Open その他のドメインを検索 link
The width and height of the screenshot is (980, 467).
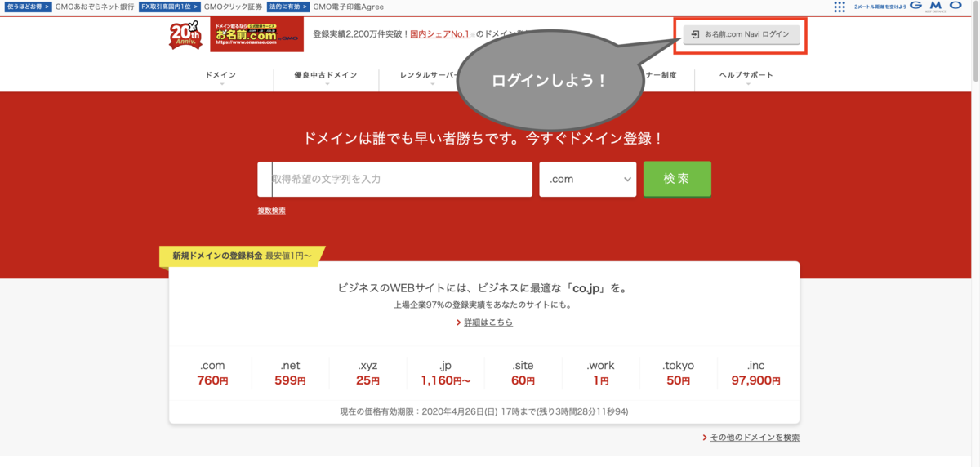[x=755, y=438]
